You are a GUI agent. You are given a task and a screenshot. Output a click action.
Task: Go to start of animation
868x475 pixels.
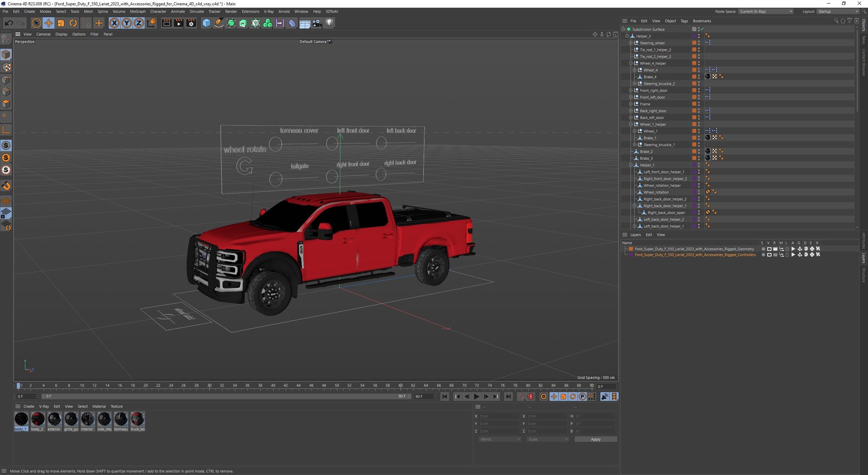pyautogui.click(x=445, y=397)
